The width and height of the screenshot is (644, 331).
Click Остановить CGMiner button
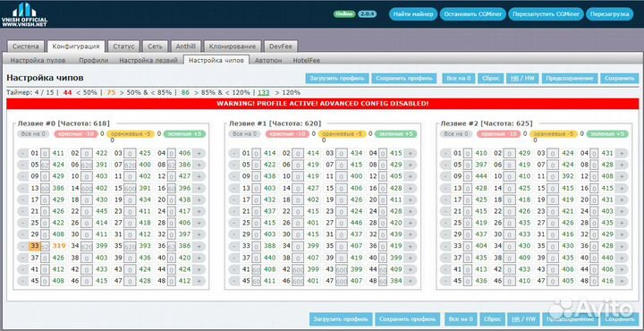pyautogui.click(x=473, y=14)
